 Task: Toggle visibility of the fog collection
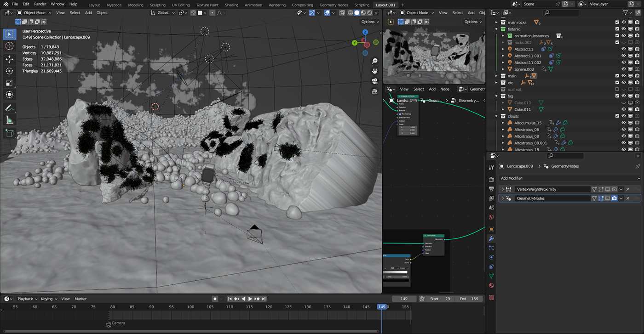pos(624,96)
